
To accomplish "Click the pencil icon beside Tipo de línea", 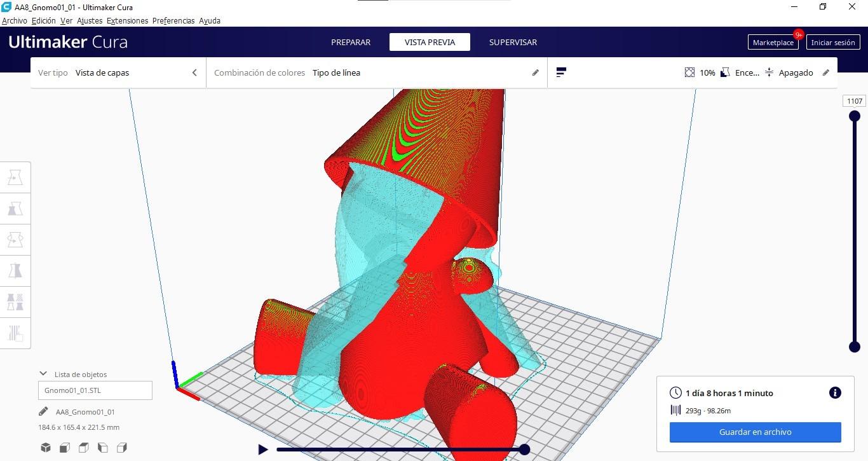I will tap(536, 72).
